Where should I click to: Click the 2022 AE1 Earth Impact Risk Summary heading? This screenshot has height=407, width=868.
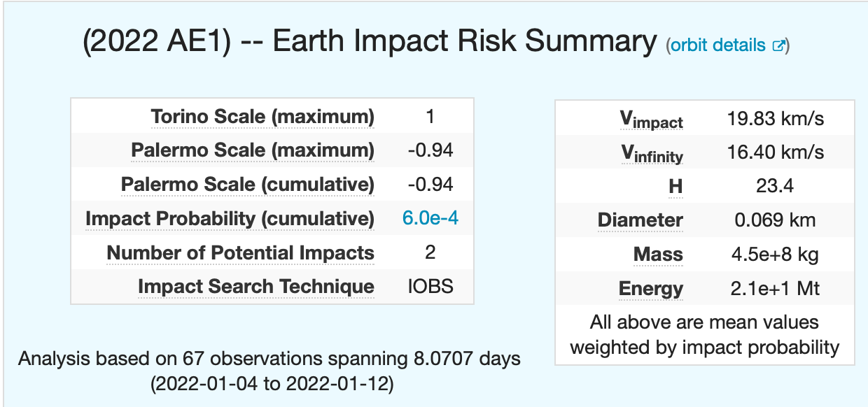[x=370, y=43]
